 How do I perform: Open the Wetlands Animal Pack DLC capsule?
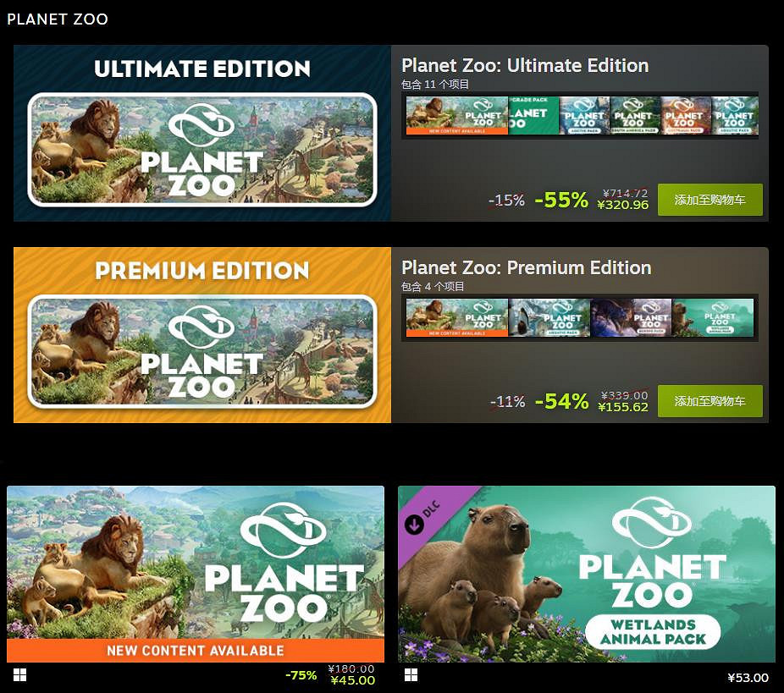point(587,574)
